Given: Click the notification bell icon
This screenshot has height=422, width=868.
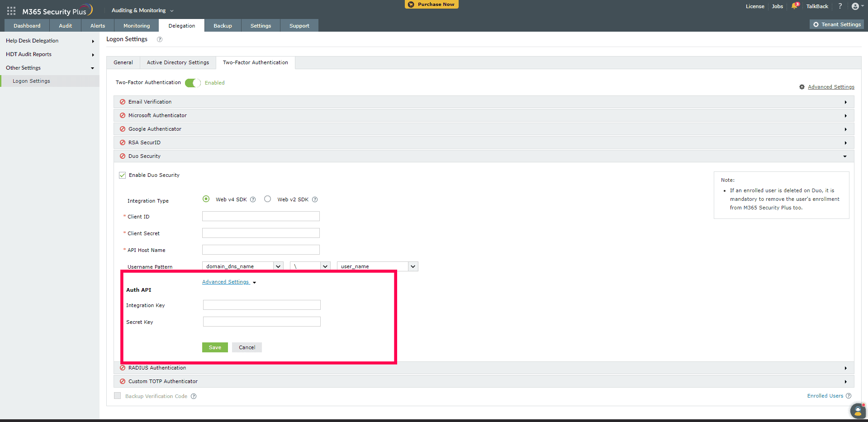Looking at the screenshot, I should point(794,6).
